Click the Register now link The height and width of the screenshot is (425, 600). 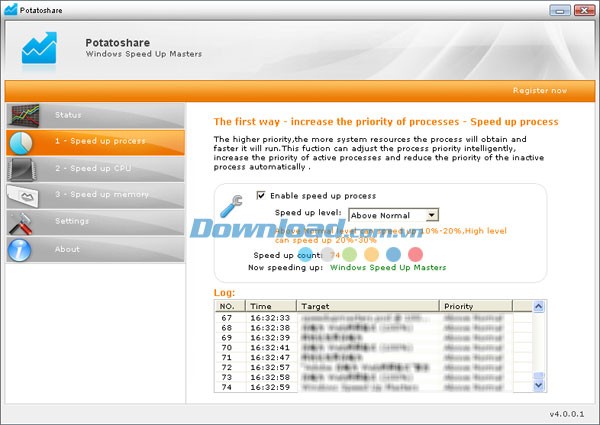coord(540,91)
